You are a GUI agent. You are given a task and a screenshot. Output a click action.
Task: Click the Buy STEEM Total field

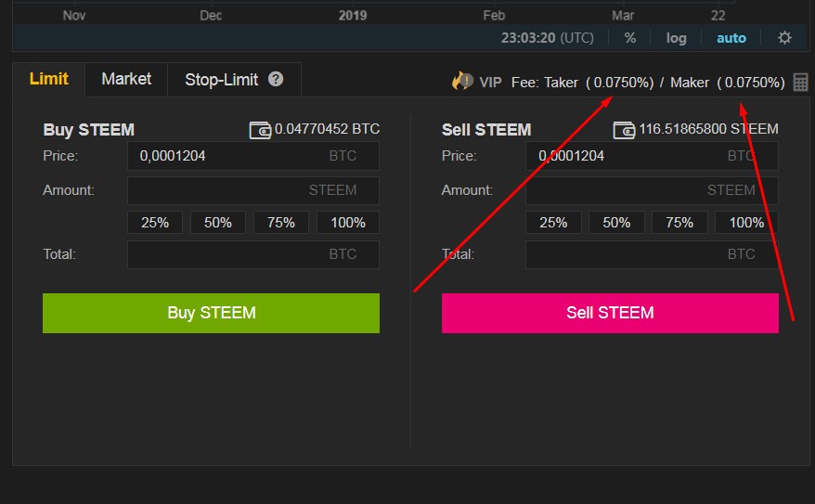point(253,254)
